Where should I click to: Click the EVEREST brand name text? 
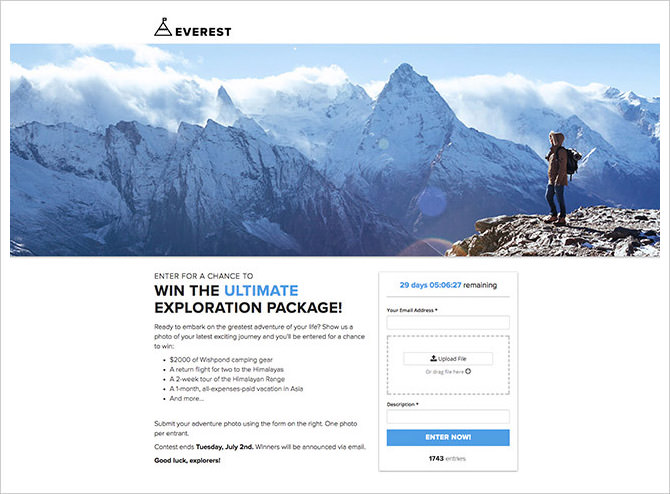click(203, 32)
